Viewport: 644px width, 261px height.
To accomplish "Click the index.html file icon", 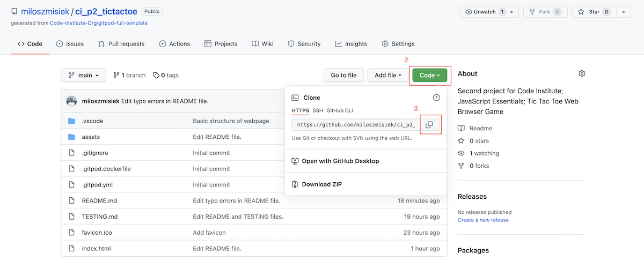I will (71, 249).
